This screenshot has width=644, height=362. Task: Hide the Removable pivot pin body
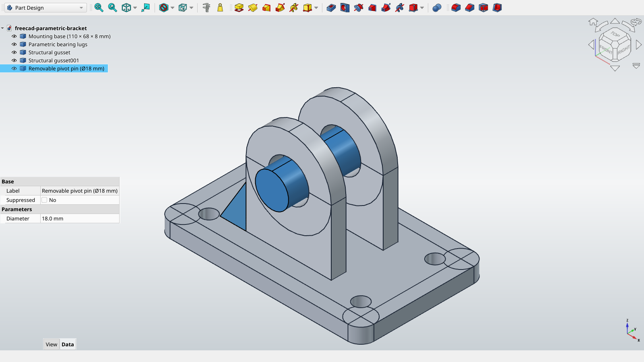click(14, 68)
